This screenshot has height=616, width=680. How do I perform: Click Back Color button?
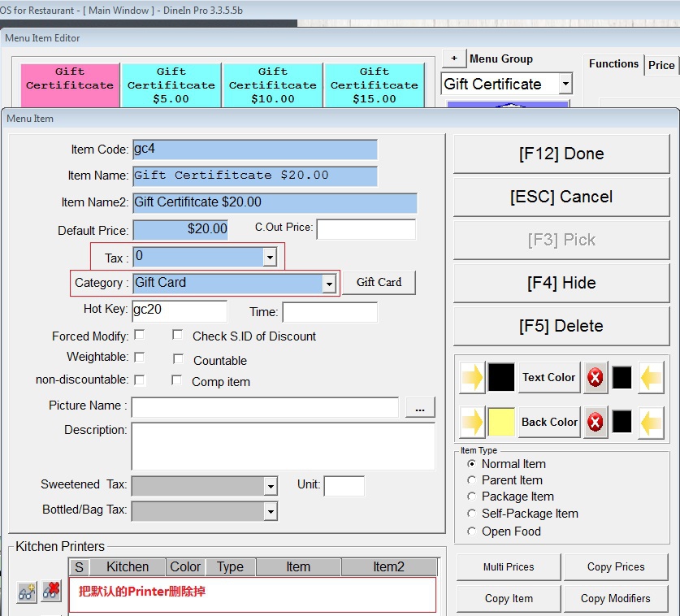549,422
